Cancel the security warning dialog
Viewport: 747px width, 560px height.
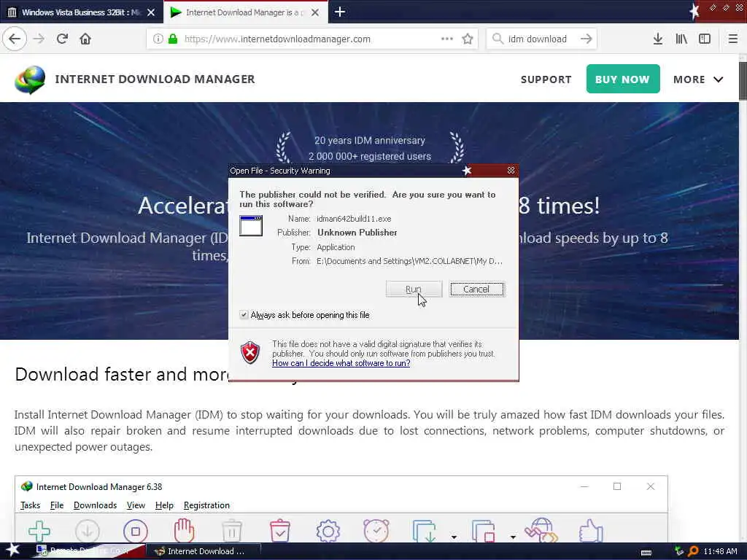coord(477,289)
